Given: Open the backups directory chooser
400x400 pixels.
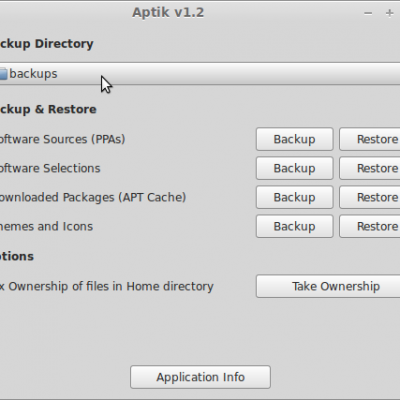Looking at the screenshot, I should point(200,74).
